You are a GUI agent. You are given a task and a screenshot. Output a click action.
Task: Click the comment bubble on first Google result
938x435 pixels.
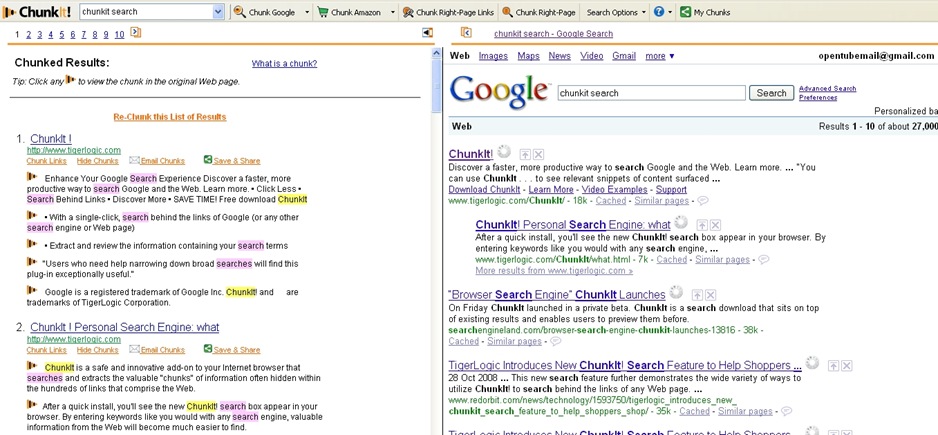pos(703,201)
